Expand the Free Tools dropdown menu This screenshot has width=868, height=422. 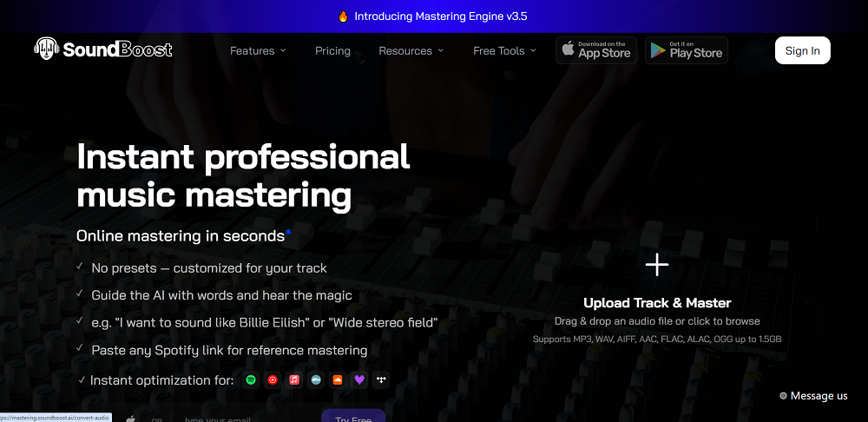[505, 50]
